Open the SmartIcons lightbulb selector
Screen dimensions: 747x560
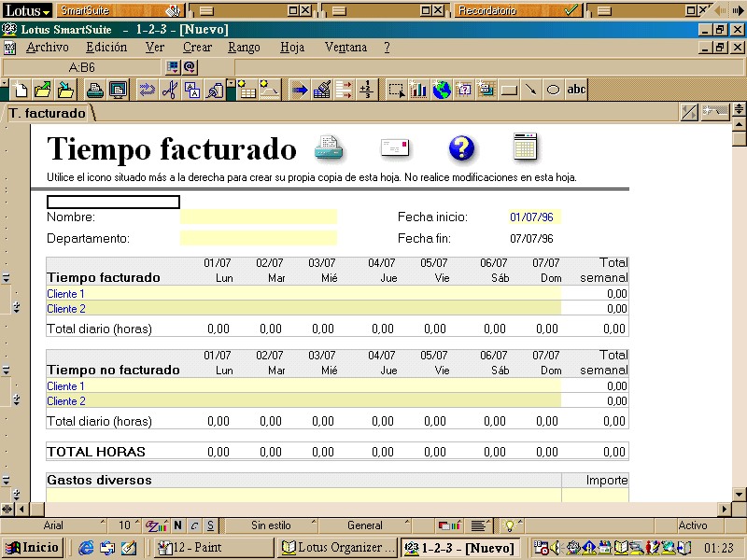click(511, 525)
